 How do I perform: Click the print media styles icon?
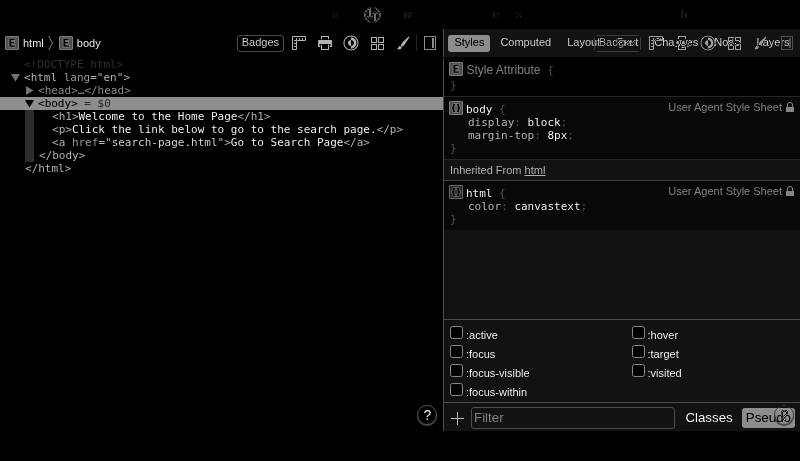click(x=325, y=43)
